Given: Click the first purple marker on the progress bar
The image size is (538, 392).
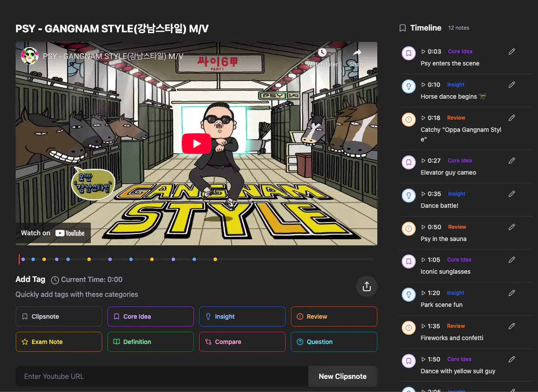Looking at the screenshot, I should [x=23, y=259].
